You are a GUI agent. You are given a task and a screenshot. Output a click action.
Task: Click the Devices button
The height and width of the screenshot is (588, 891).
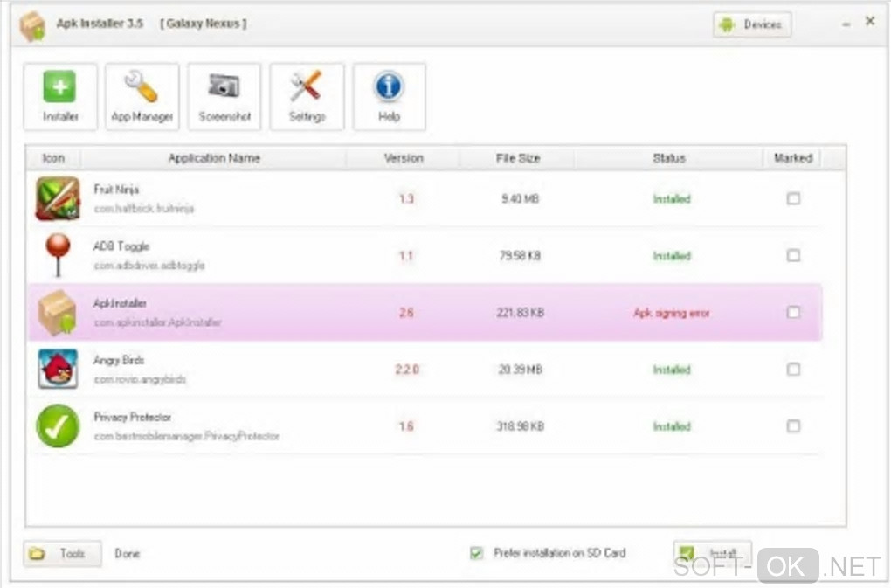[x=752, y=24]
